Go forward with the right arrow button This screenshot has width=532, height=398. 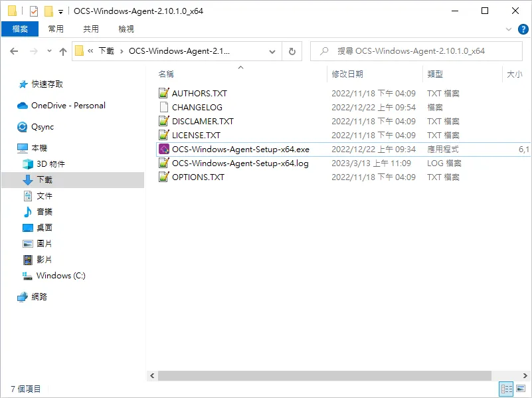pos(34,51)
